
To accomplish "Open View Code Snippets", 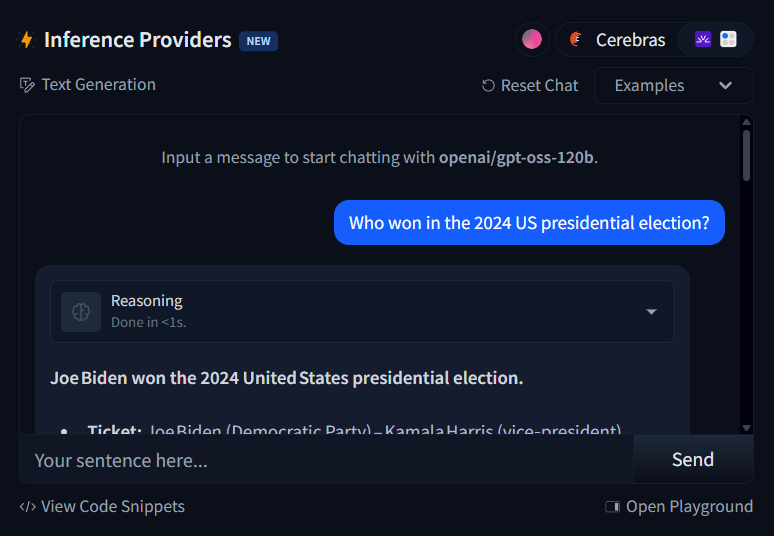I will pyautogui.click(x=113, y=506).
